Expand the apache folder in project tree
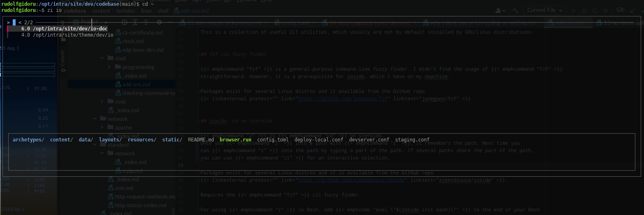 (x=103, y=127)
